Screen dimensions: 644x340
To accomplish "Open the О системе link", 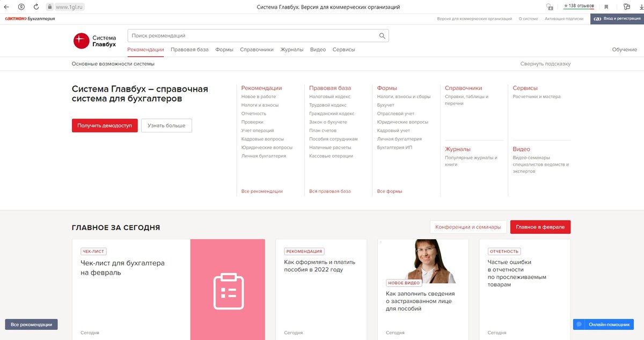I will coord(528,19).
